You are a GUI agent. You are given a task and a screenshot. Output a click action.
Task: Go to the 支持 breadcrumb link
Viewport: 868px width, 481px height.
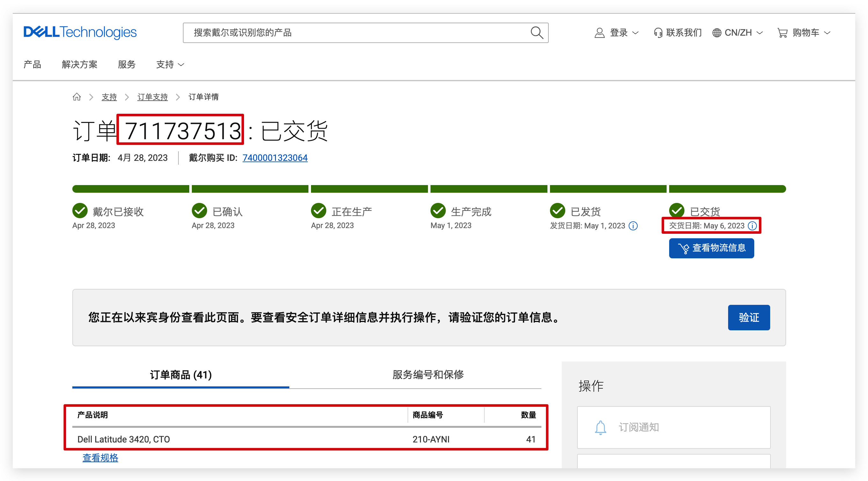pyautogui.click(x=109, y=97)
